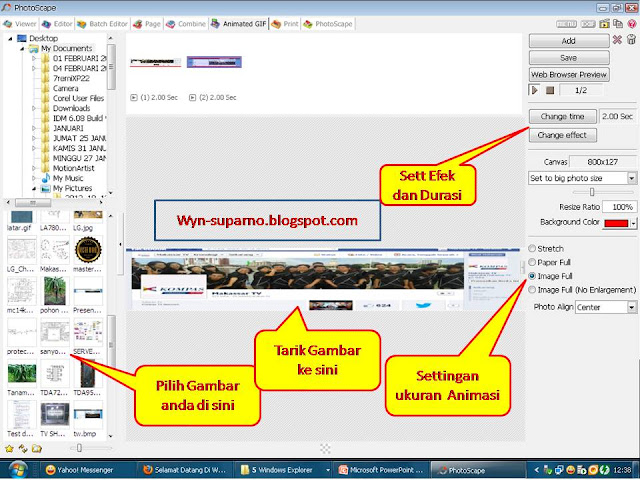
Task: Click the trash can clear all icon
Action: 631,40
